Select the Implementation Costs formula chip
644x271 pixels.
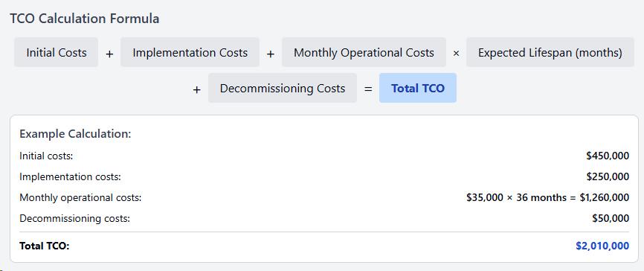coord(190,53)
